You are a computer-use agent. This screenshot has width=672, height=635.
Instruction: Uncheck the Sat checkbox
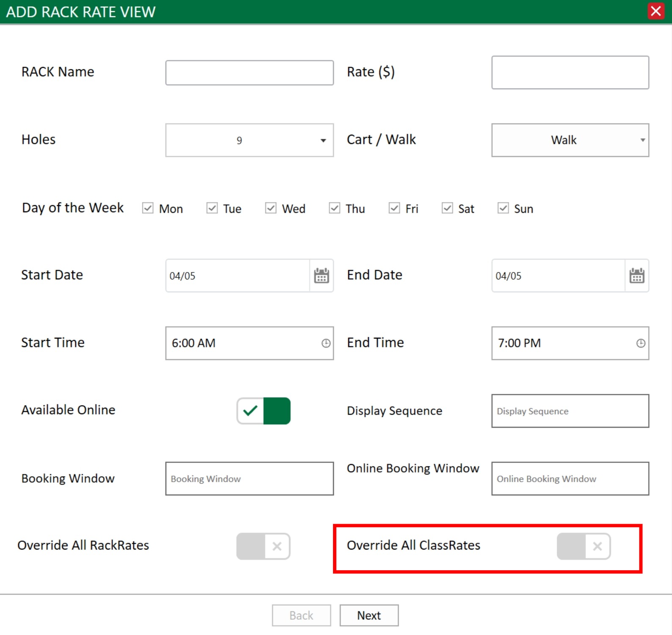coord(447,208)
